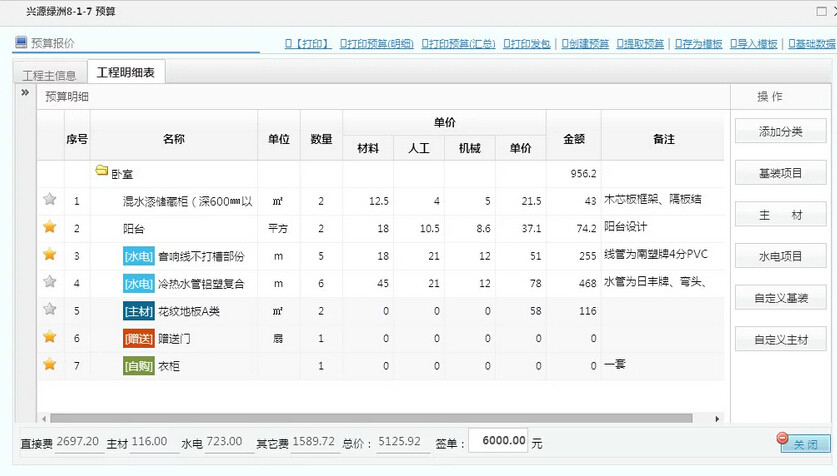Viewport: 837px width, 476px height.
Task: Select the 工程明细表 tab
Action: 126,73
